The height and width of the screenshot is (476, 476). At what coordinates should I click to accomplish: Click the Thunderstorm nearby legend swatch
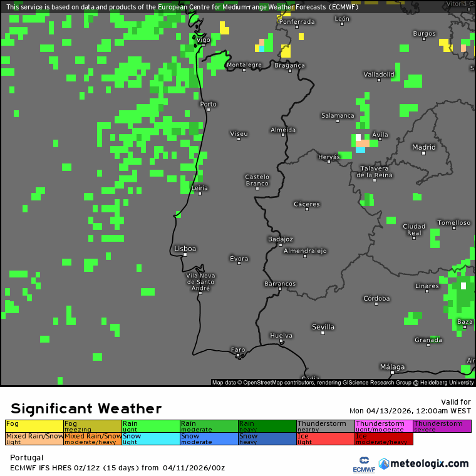pos(326,427)
